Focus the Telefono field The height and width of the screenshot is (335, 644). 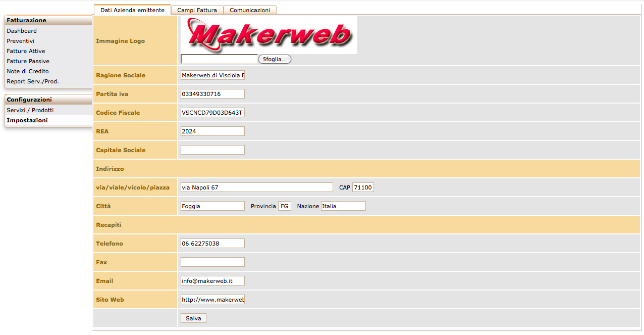pos(212,244)
